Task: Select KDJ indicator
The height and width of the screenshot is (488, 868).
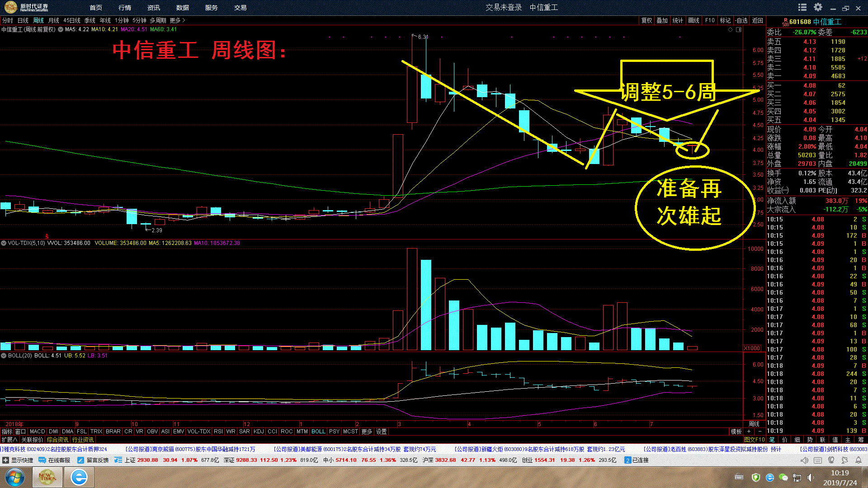Action: tap(259, 432)
